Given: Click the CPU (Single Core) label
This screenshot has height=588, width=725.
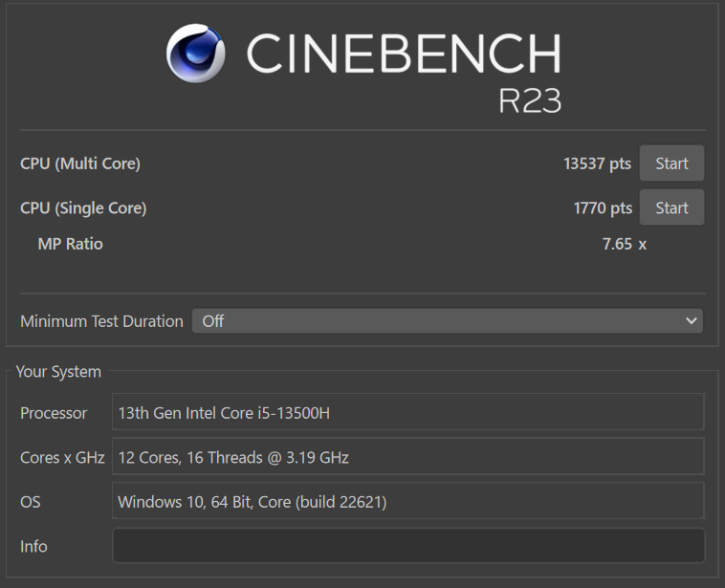Looking at the screenshot, I should click(83, 208).
